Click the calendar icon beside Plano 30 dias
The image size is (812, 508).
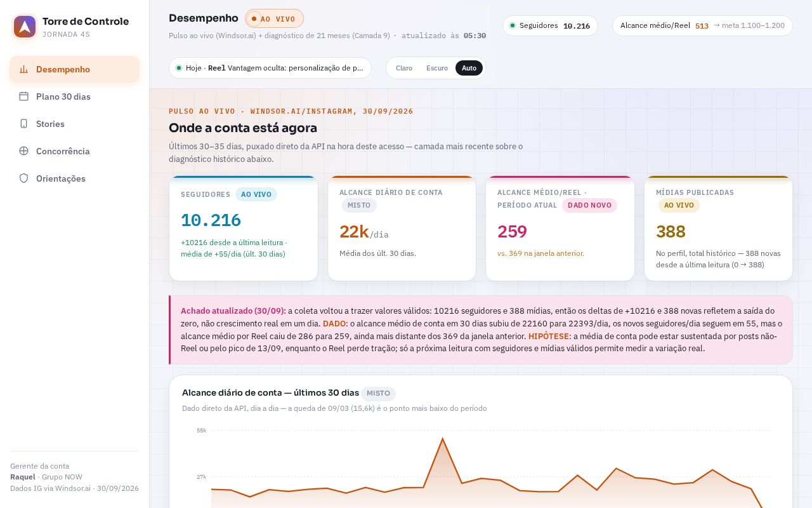(24, 97)
